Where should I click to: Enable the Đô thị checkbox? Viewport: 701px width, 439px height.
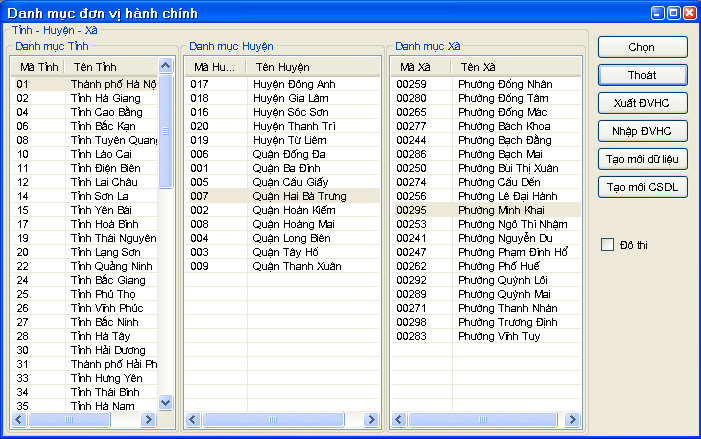pyautogui.click(x=607, y=245)
